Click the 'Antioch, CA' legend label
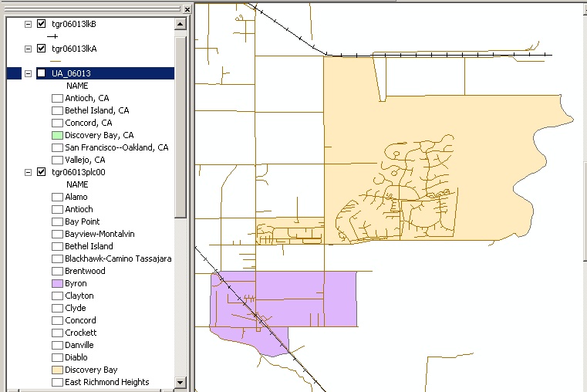The width and height of the screenshot is (587, 392). pos(87,98)
